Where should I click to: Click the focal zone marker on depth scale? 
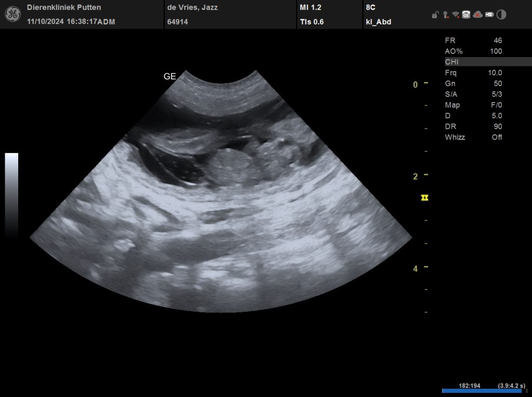click(x=425, y=198)
